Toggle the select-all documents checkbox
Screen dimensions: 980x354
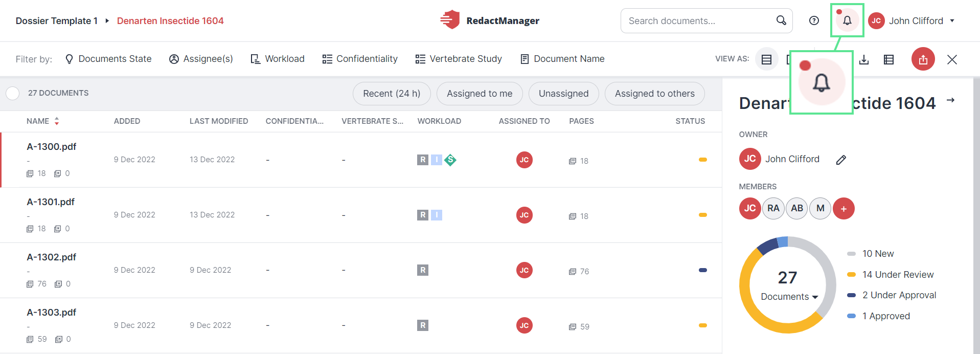[12, 93]
